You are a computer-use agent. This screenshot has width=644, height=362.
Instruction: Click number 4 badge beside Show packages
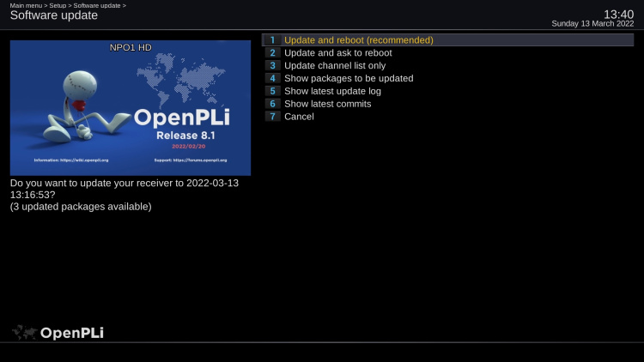click(x=272, y=78)
